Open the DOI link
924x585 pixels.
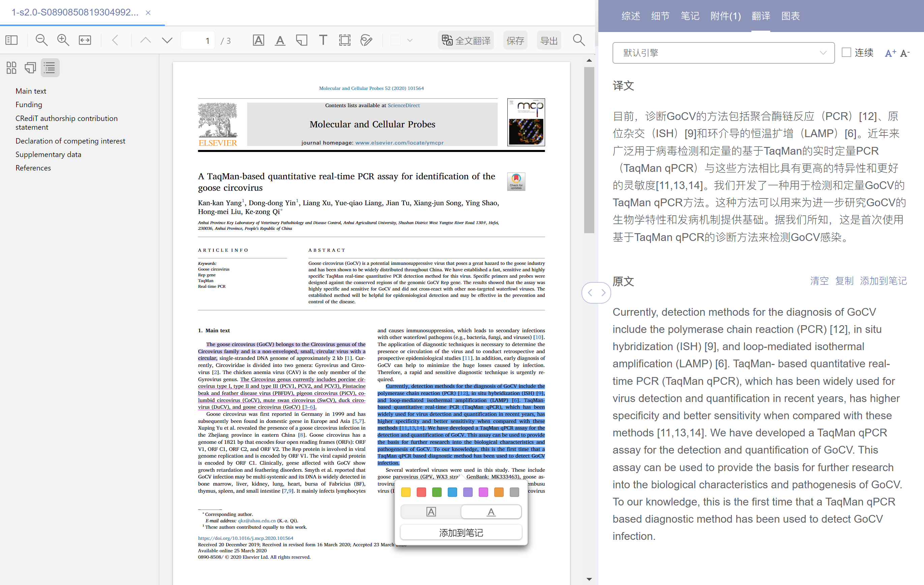coord(246,538)
